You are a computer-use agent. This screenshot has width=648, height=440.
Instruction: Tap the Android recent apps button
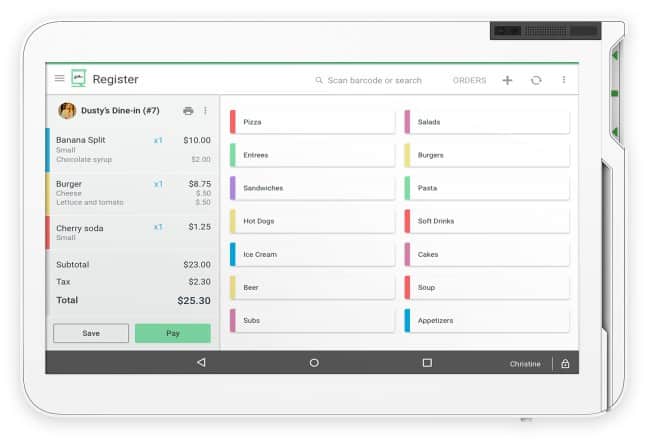coord(427,363)
